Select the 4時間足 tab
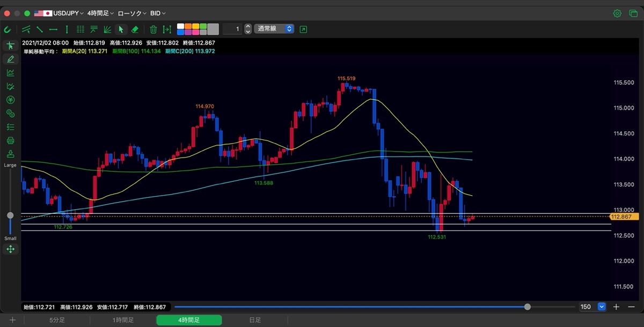Image resolution: width=644 pixels, height=327 pixels. pos(189,320)
